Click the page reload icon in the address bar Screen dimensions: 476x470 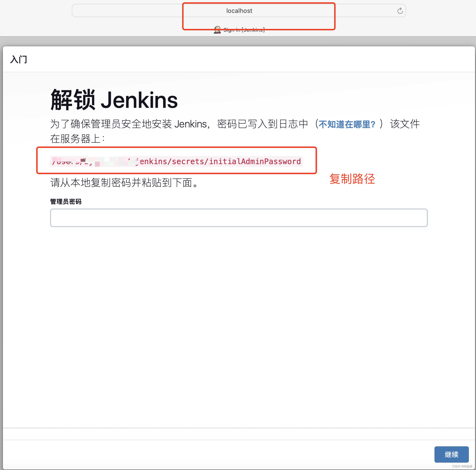[x=400, y=10]
